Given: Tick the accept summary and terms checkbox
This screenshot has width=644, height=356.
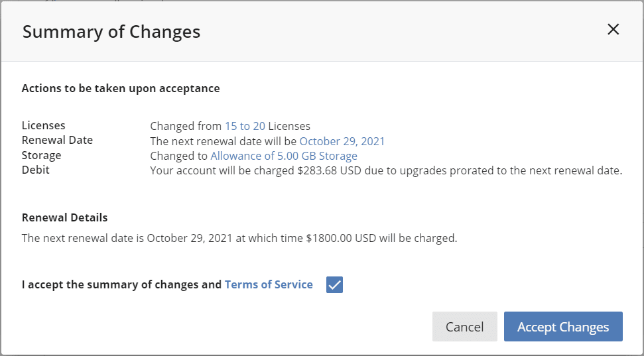Looking at the screenshot, I should point(334,284).
